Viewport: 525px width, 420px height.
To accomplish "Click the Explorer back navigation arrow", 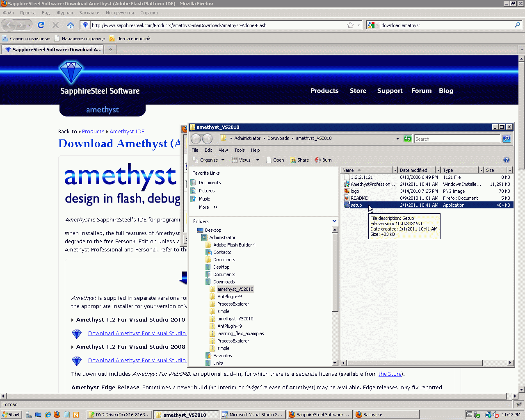I will tap(196, 139).
